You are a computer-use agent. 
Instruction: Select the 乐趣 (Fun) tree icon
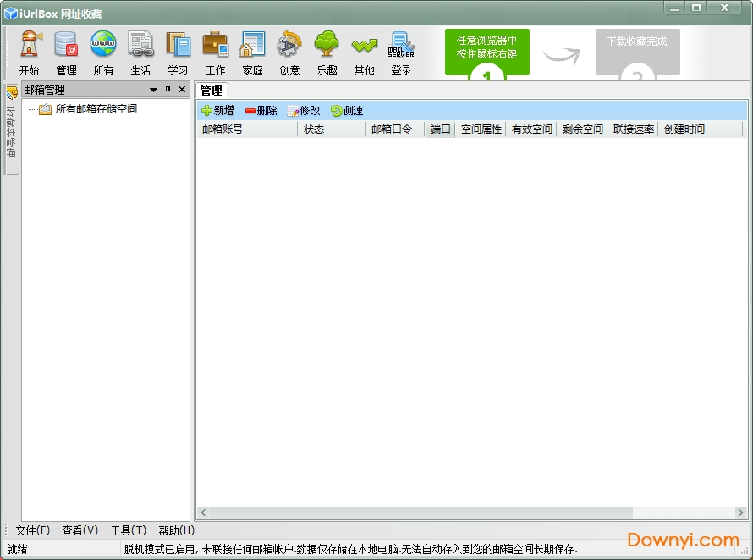pyautogui.click(x=327, y=51)
